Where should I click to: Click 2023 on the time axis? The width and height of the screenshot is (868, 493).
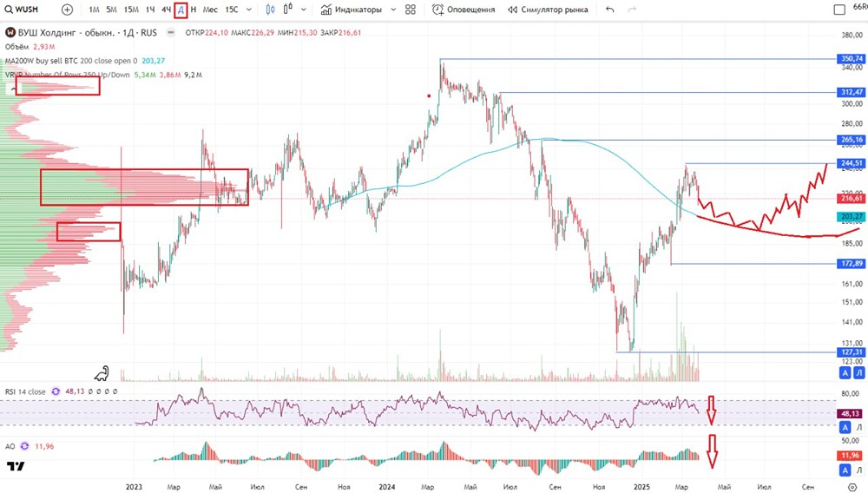click(x=134, y=487)
